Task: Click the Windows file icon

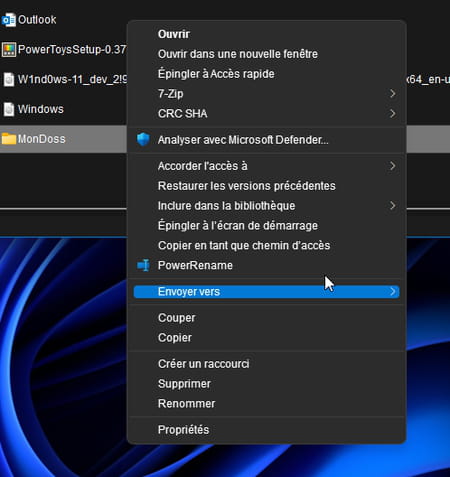Action: tap(9, 109)
